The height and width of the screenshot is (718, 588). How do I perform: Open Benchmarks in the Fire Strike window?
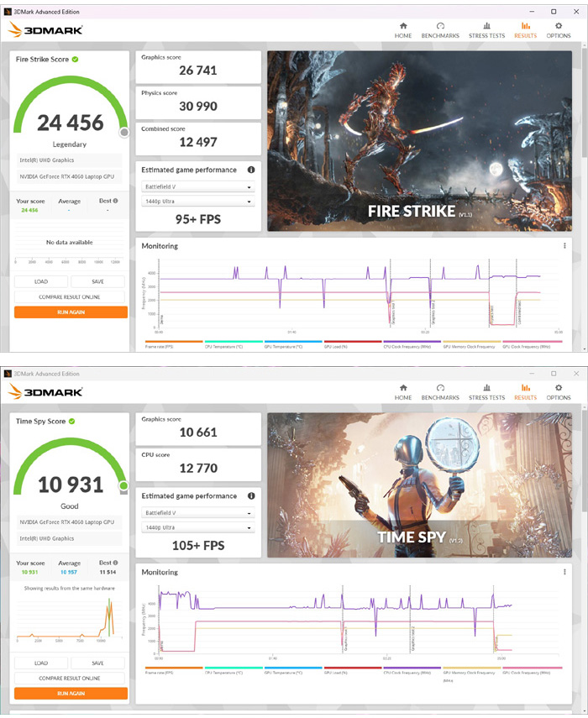point(440,30)
